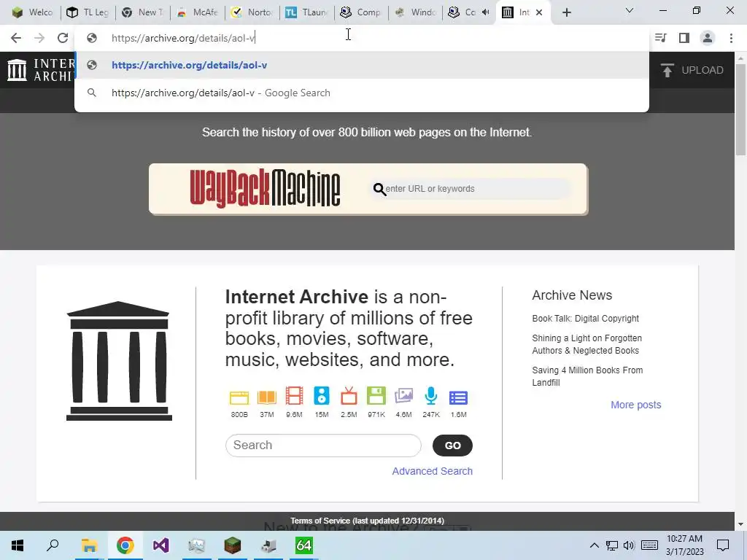Image resolution: width=747 pixels, height=560 pixels.
Task: Close the Internet Archive tab
Action: 539,12
